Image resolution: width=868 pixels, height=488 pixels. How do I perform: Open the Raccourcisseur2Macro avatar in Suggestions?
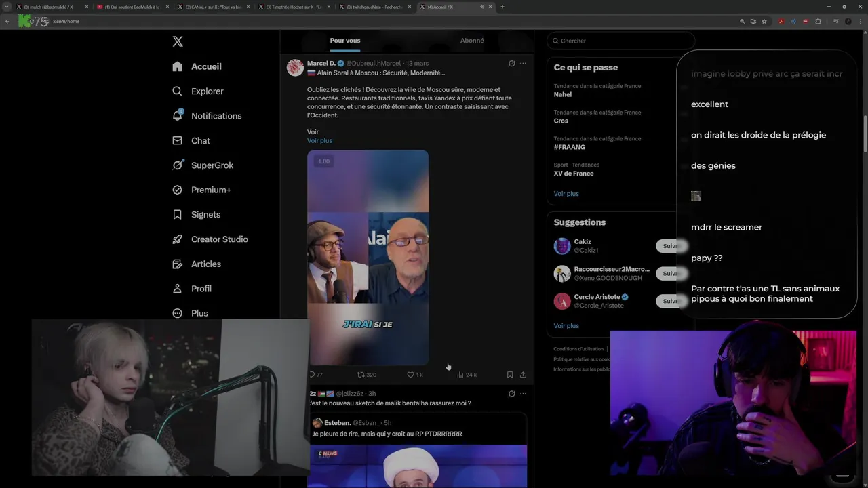pos(562,273)
